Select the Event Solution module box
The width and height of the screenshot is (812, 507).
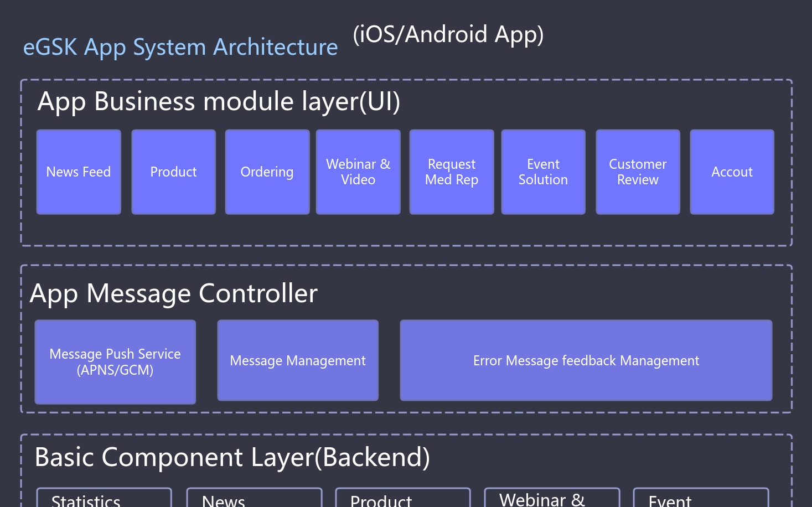[x=543, y=172]
